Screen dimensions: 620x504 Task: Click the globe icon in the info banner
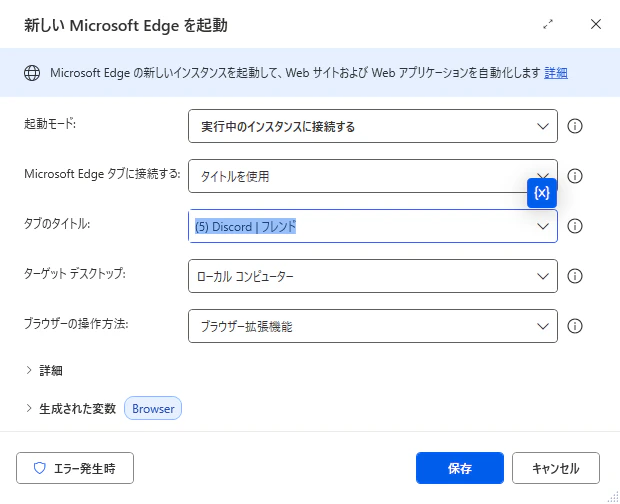pyautogui.click(x=32, y=73)
